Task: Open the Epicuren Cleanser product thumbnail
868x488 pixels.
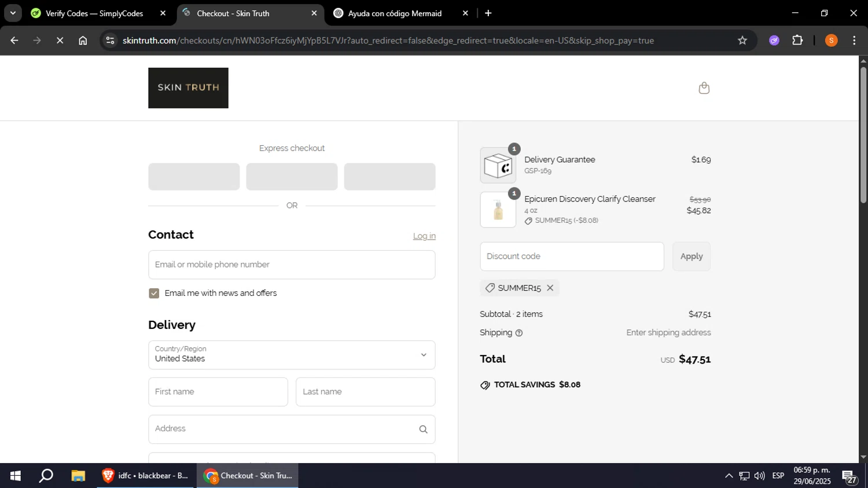Action: point(498,210)
